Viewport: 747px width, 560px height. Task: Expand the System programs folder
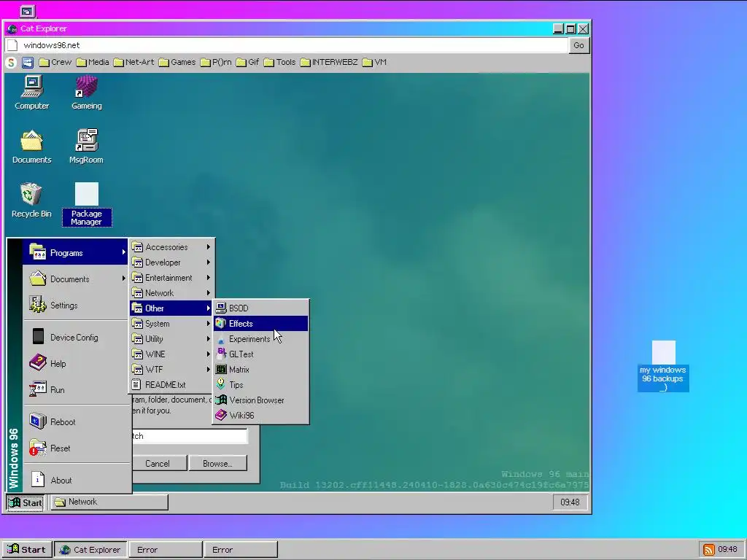171,323
